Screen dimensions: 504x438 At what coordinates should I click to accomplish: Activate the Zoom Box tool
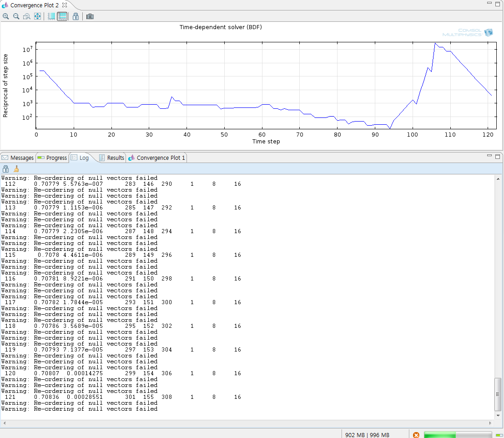(x=27, y=16)
